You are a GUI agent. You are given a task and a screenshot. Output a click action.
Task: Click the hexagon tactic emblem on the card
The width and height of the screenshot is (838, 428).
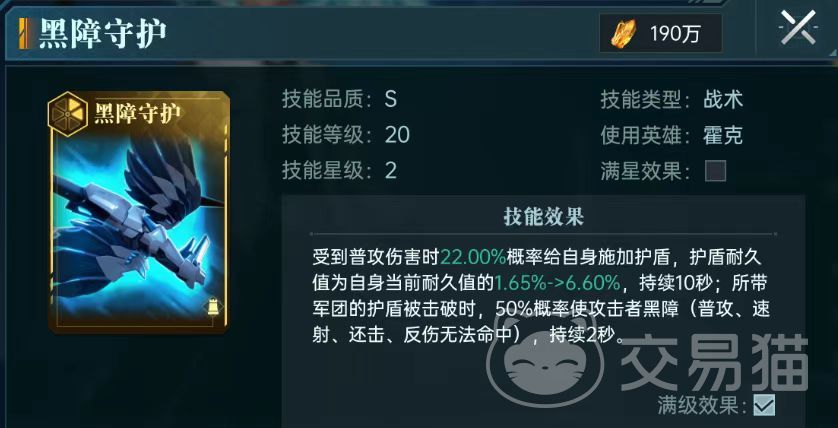tap(68, 112)
